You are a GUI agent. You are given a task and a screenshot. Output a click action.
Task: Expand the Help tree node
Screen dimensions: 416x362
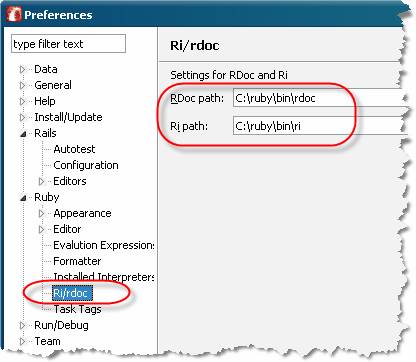(x=22, y=101)
